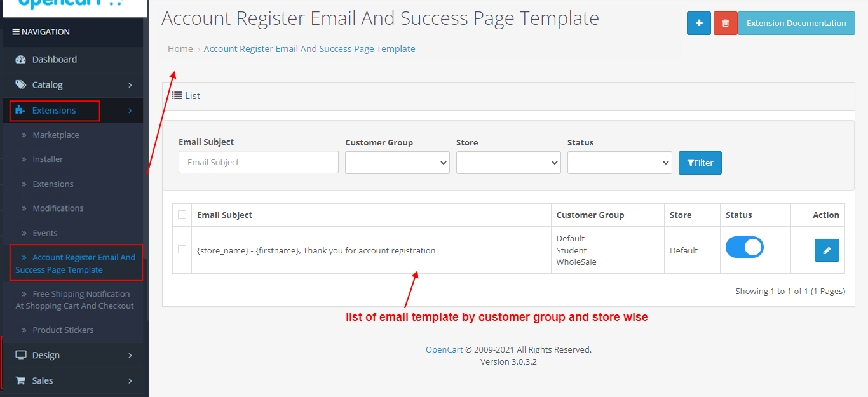Viewport: 868px width, 397px height.
Task: Open the Status filter dropdown
Action: pos(620,163)
